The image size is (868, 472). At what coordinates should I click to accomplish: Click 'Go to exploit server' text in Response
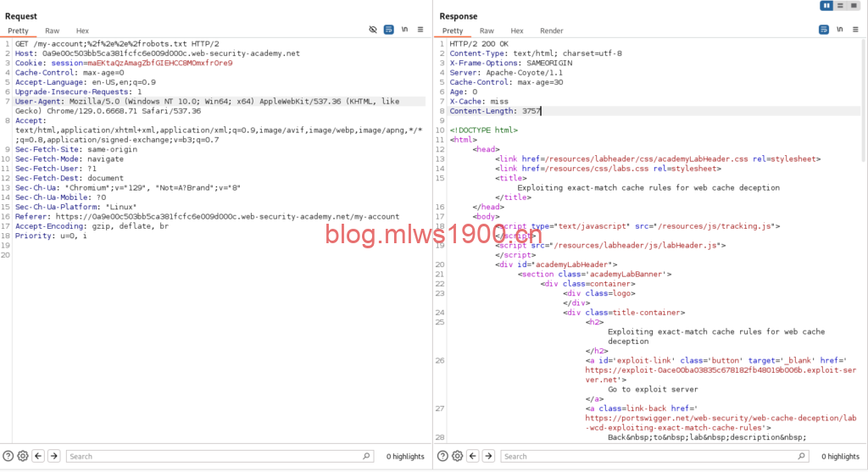[x=653, y=389]
